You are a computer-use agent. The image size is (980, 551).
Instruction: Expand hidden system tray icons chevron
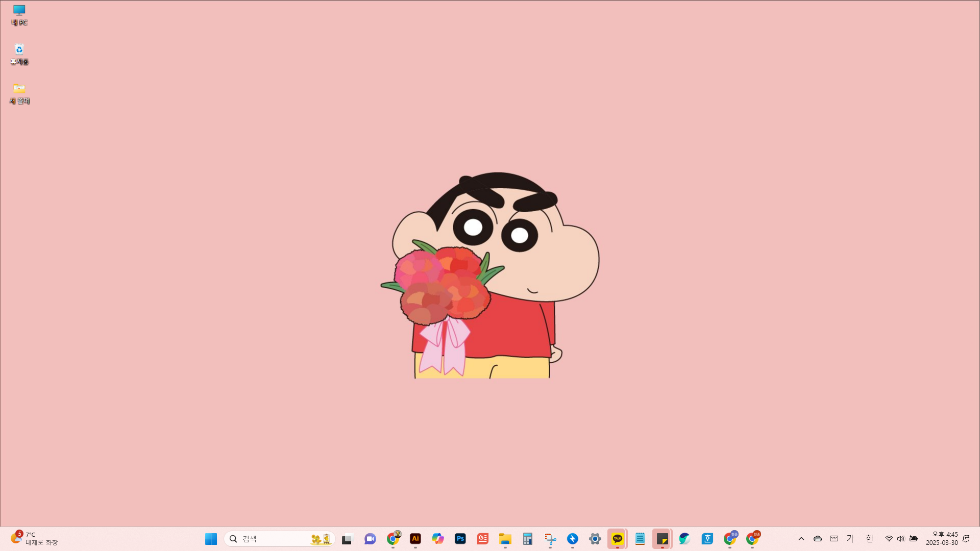pos(801,539)
